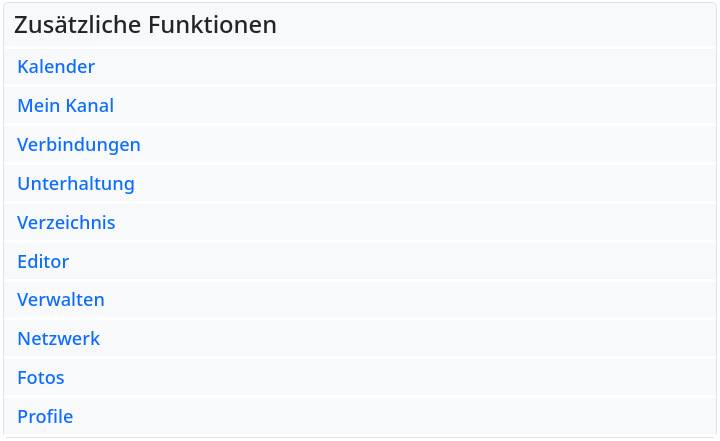Click blank row space right of Verzeichnis
The width and height of the screenshot is (720, 441).
click(400, 223)
